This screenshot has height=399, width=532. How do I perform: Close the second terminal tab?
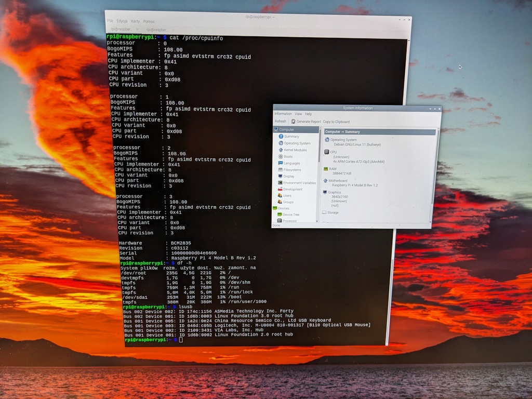click(x=172, y=30)
